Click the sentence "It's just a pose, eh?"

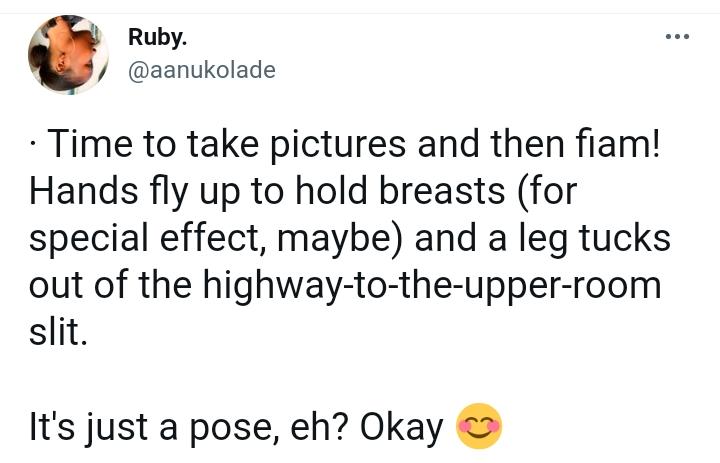(188, 427)
